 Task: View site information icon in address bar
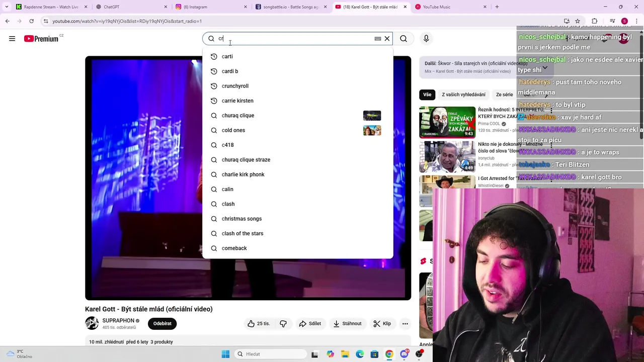point(46,21)
